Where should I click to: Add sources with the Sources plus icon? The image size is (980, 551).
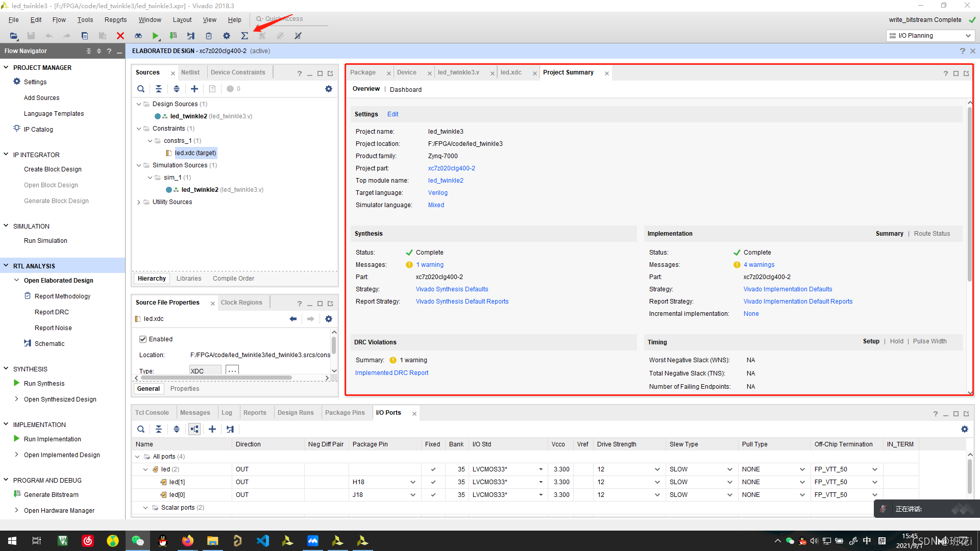(x=194, y=89)
